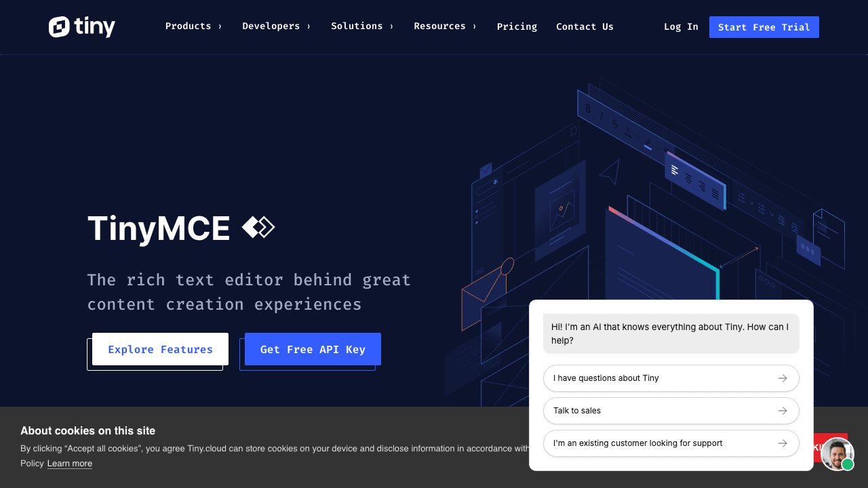Expand the Products menu

(x=193, y=26)
